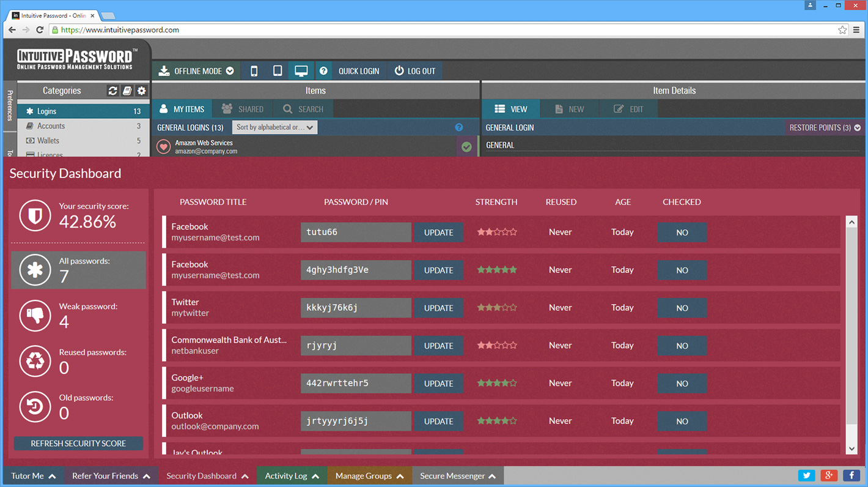The height and width of the screenshot is (487, 868).
Task: Click the blue help icon in General Logins
Action: pos(459,127)
